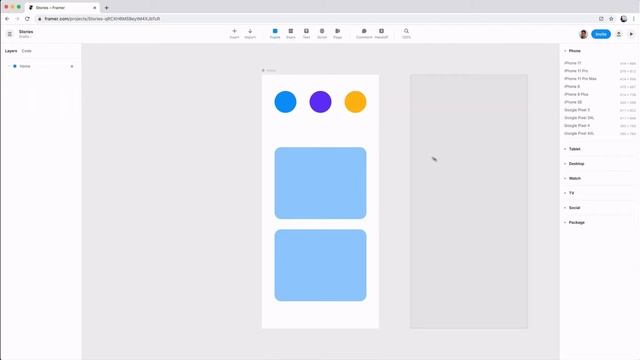Open the browser three-dot menu
The image size is (640, 360).
634,19
